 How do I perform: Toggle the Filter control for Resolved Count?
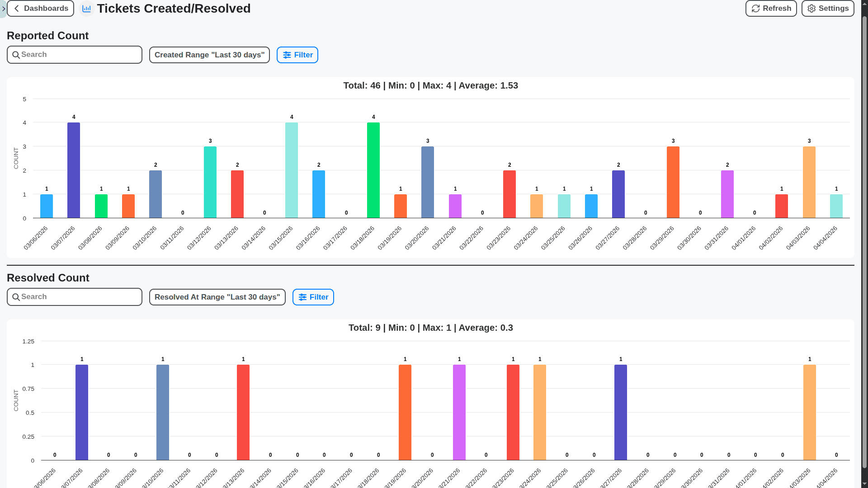313,297
